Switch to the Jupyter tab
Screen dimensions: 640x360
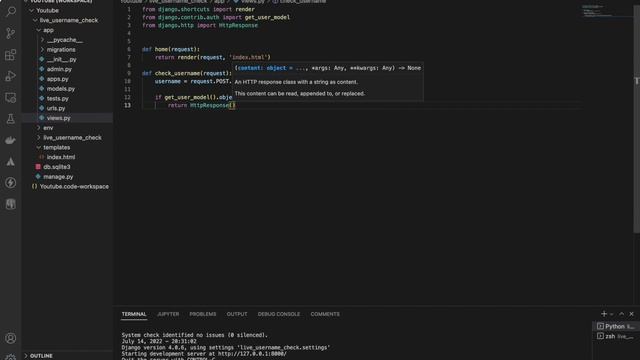coord(168,314)
